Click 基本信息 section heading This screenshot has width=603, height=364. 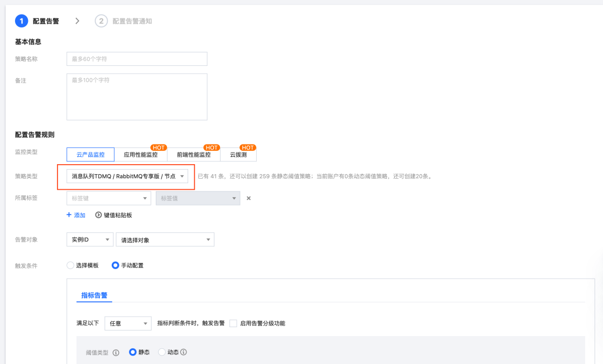click(x=28, y=41)
